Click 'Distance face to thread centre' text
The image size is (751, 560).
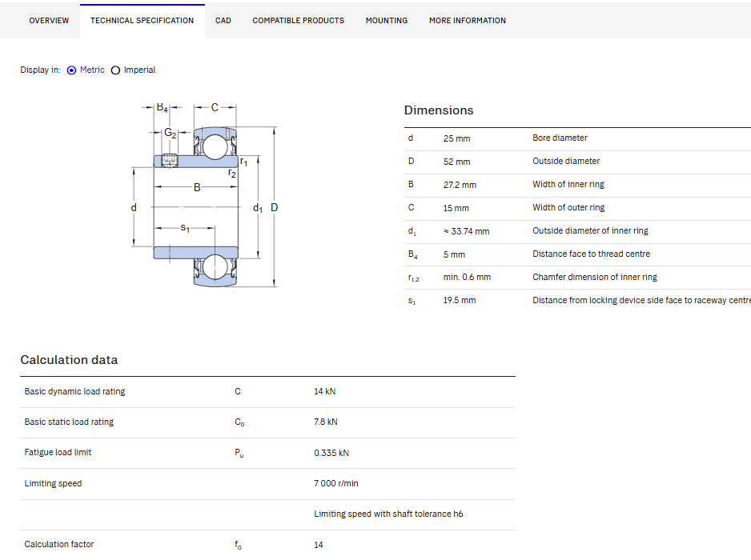(x=592, y=254)
